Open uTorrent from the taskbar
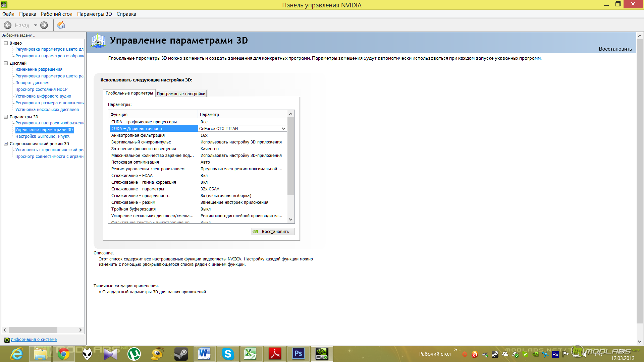The height and width of the screenshot is (362, 644). click(134, 354)
